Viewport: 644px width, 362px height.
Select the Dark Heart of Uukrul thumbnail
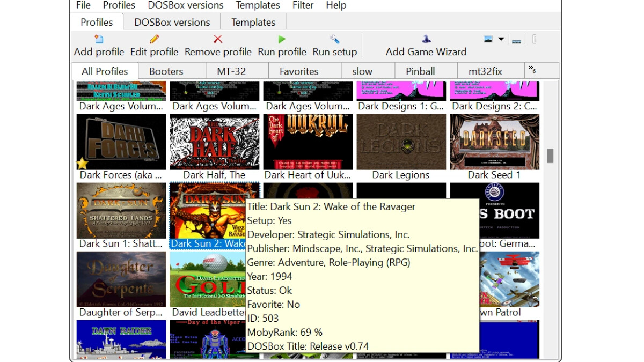308,142
